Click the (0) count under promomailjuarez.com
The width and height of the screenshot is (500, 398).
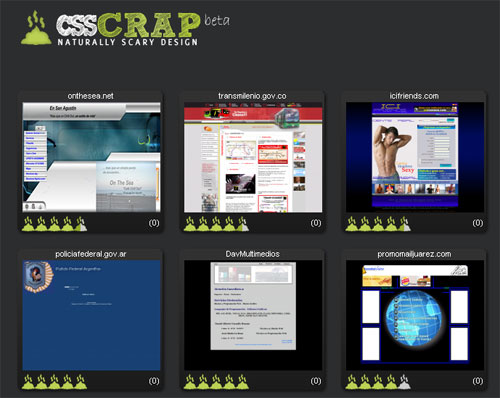tap(477, 381)
